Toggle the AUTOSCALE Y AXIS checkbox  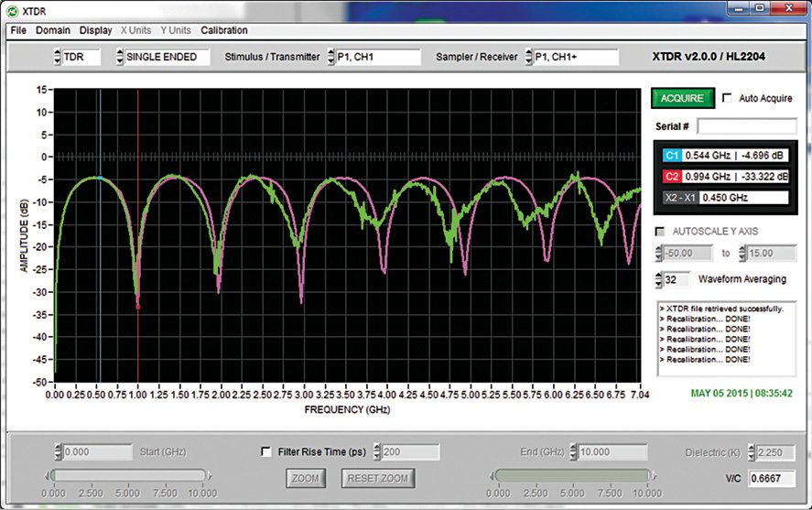coord(661,232)
